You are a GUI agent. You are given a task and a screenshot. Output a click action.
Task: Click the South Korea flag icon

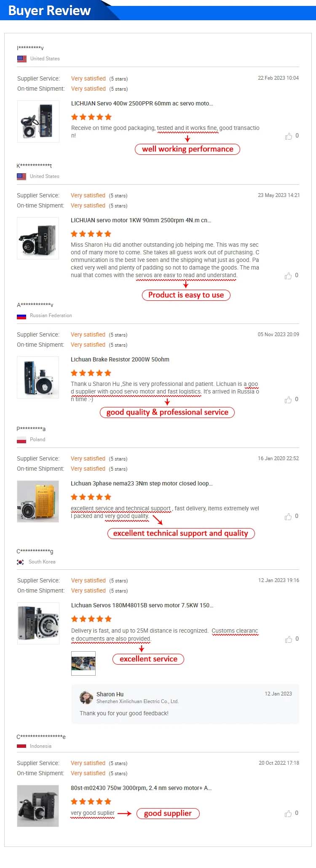20,562
